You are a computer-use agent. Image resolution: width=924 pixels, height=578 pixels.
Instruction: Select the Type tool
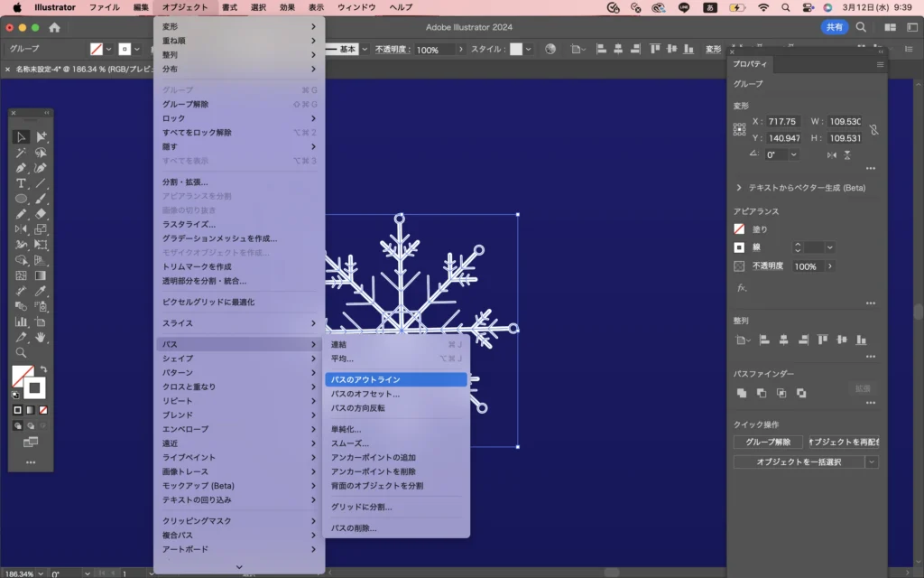(x=21, y=183)
